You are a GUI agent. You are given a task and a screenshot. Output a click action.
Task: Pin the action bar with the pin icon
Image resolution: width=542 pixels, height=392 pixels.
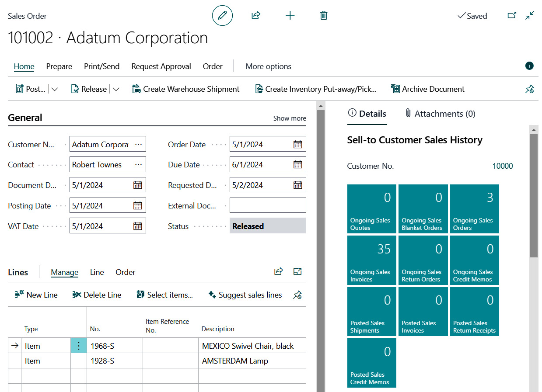click(x=529, y=89)
